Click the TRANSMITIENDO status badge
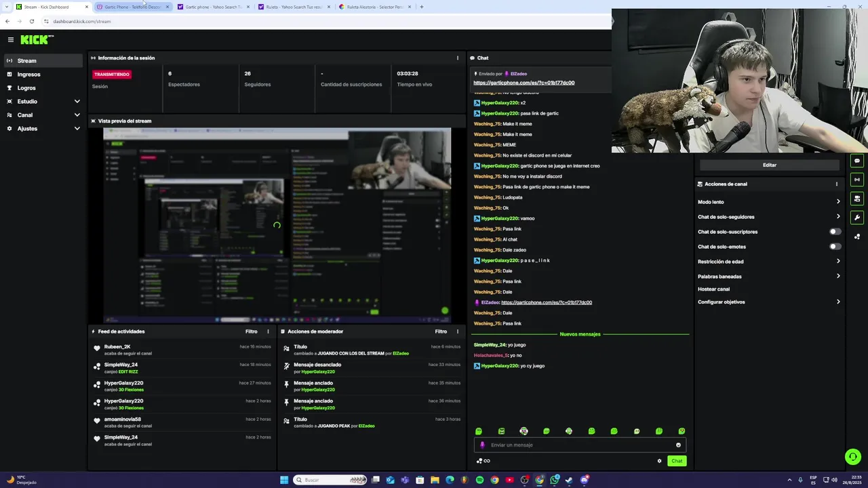 coord(112,74)
